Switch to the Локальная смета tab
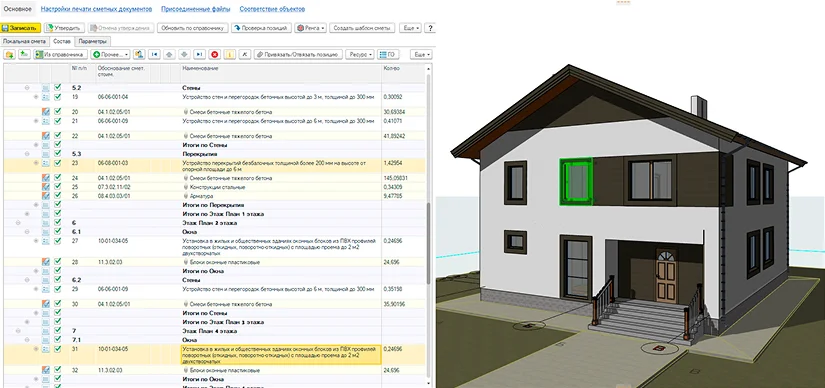 (24, 41)
